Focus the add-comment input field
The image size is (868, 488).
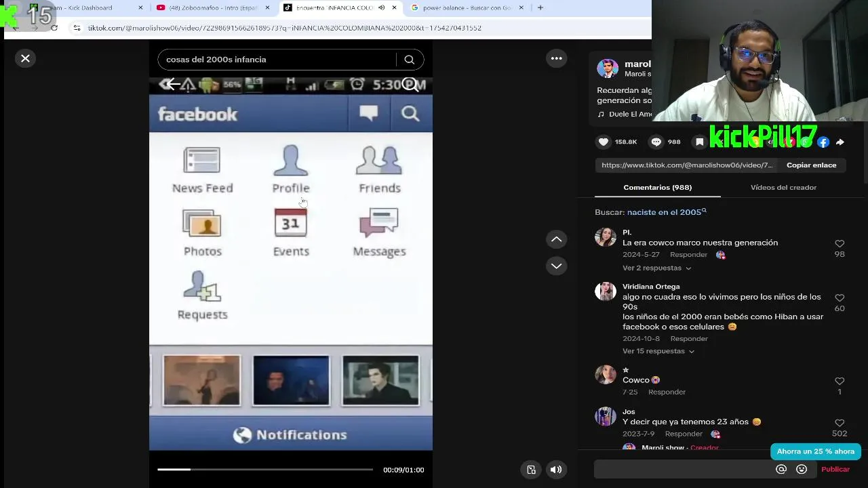pyautogui.click(x=684, y=469)
